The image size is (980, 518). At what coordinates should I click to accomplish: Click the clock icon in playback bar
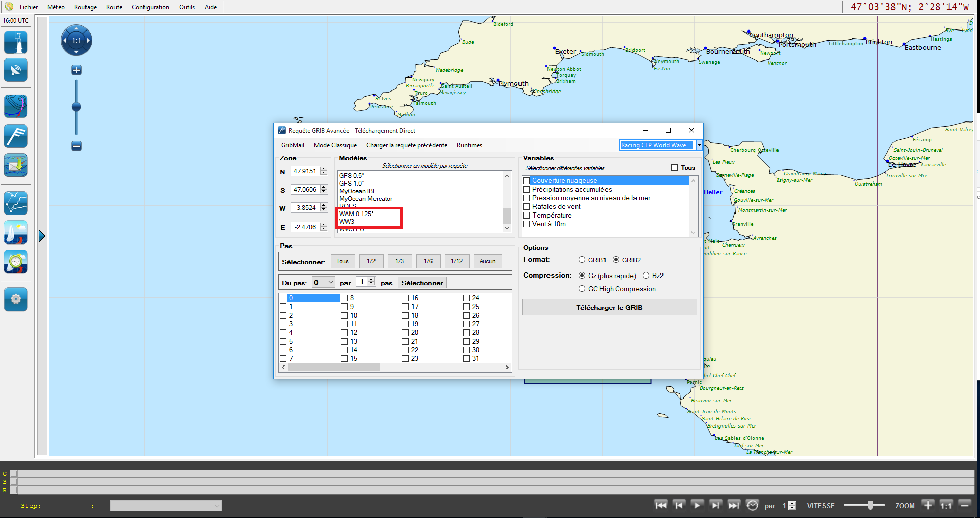[x=752, y=505]
